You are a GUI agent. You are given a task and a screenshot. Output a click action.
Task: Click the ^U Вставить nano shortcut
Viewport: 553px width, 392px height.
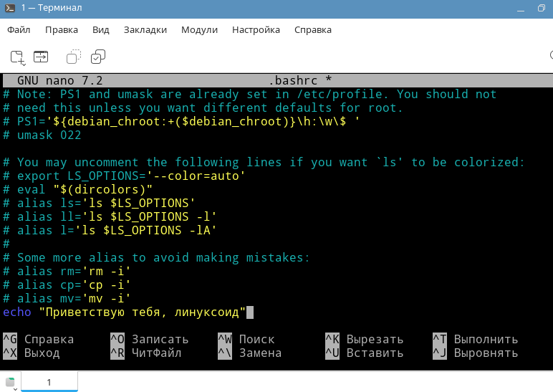[x=365, y=353]
